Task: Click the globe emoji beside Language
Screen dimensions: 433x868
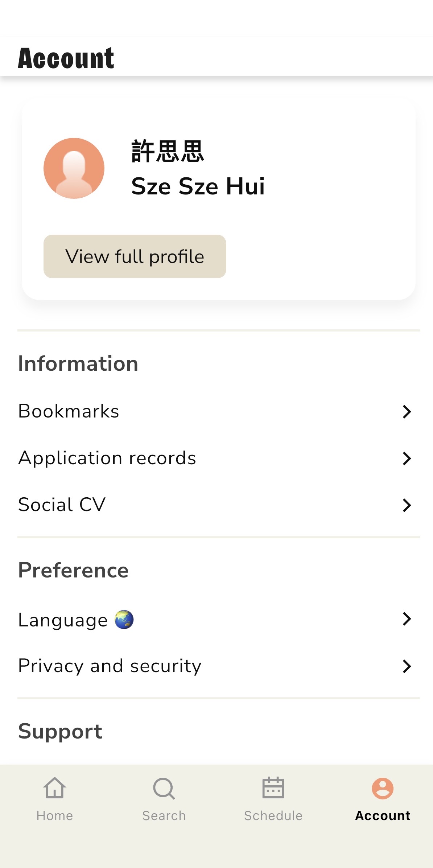Action: pyautogui.click(x=124, y=620)
